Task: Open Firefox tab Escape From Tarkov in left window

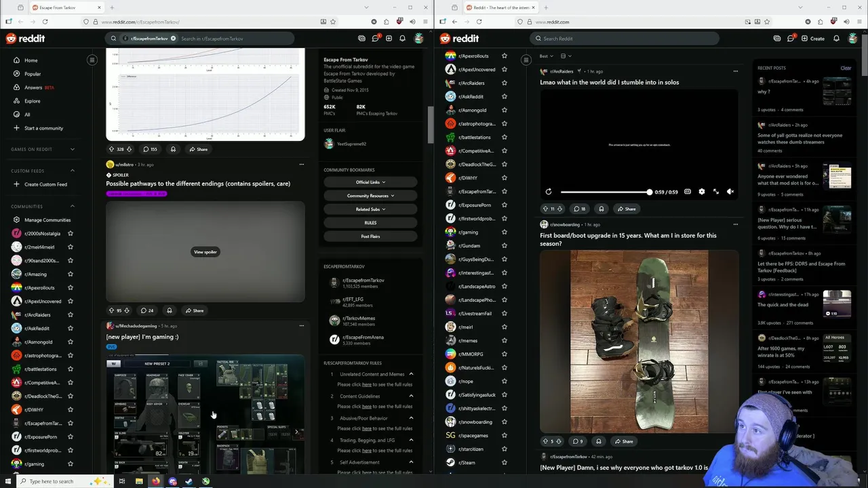Action: coord(66,7)
